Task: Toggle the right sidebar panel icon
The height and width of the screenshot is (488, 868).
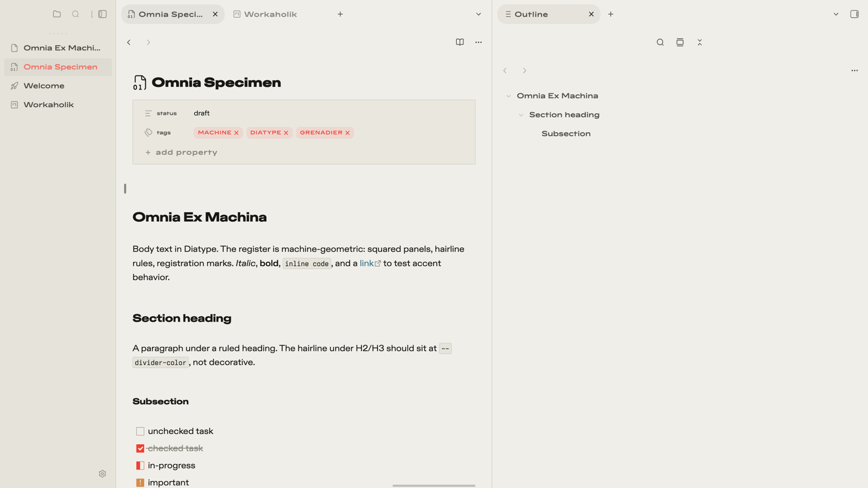Action: coord(854,14)
